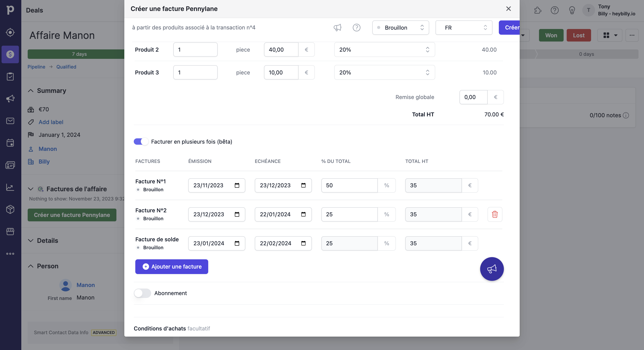This screenshot has width=644, height=350.
Task: Click the Qualified stage link
Action: click(66, 67)
